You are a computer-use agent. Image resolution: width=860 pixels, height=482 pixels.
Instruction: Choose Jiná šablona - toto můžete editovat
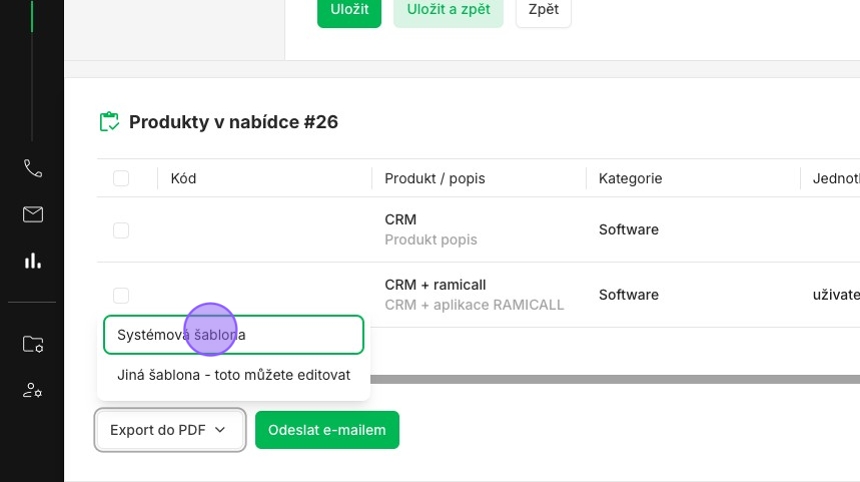tap(234, 375)
